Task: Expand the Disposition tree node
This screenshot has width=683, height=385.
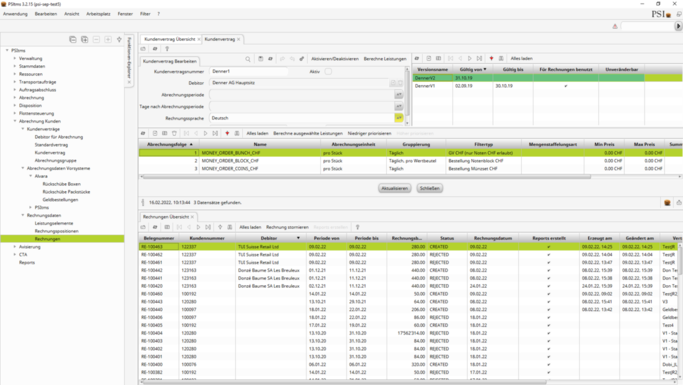Action: 14,105
